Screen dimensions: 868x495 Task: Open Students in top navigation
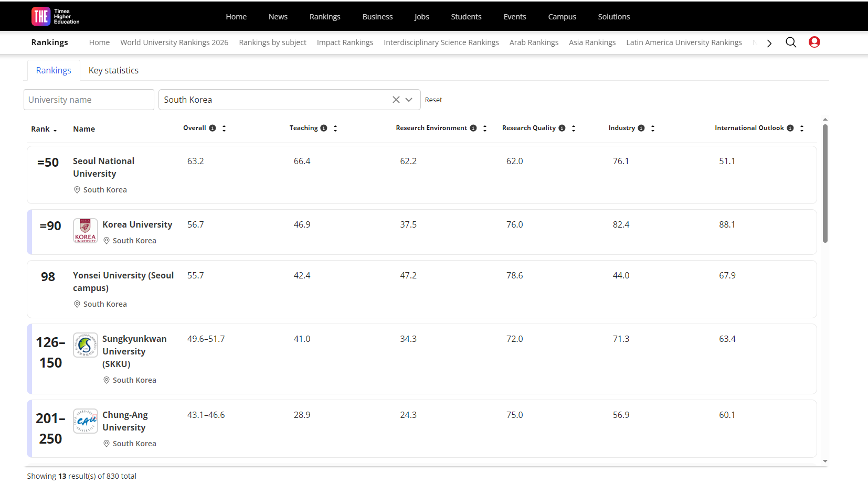coord(466,17)
